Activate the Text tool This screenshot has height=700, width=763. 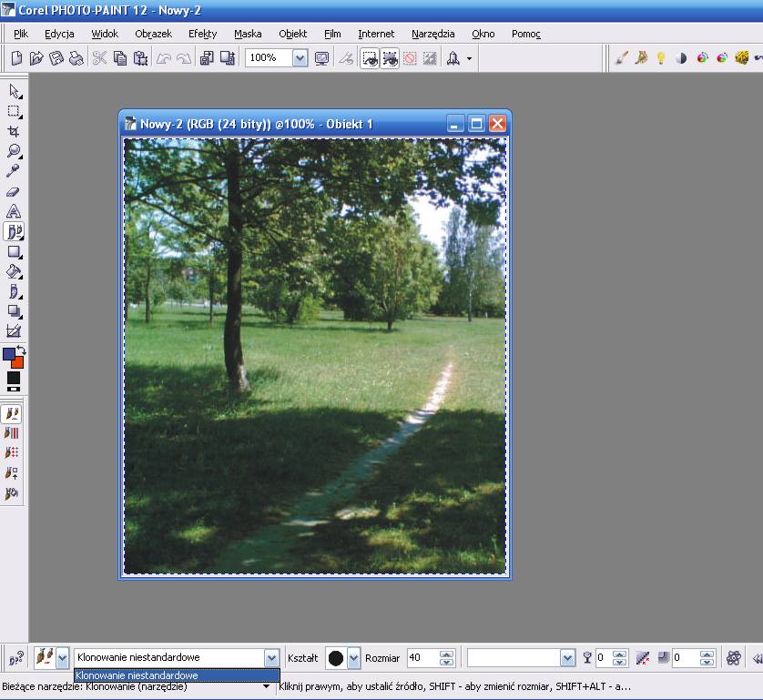[14, 212]
